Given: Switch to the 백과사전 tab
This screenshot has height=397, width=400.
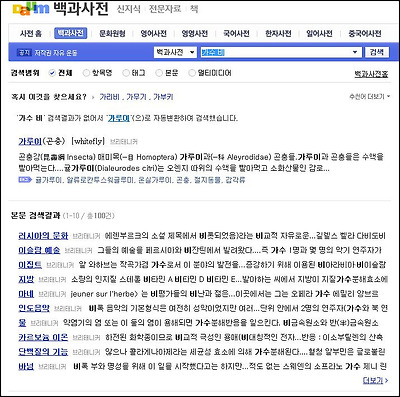Looking at the screenshot, I should tap(70, 33).
